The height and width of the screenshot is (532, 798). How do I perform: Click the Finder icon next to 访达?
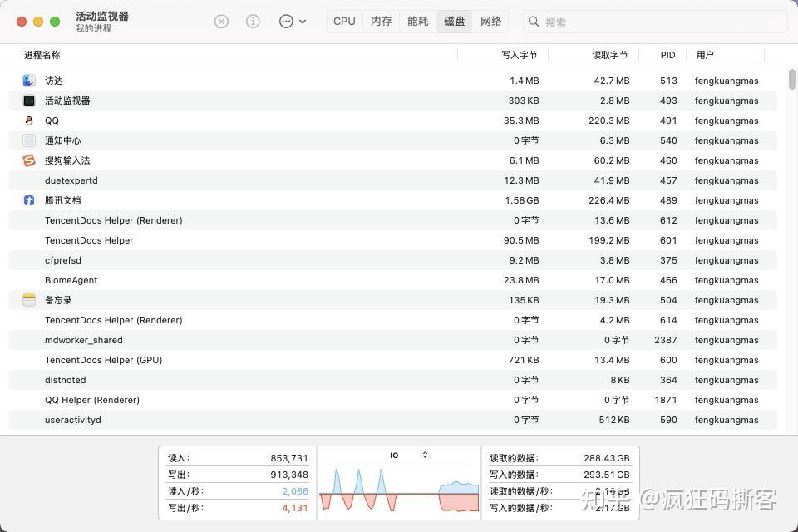pyautogui.click(x=29, y=81)
